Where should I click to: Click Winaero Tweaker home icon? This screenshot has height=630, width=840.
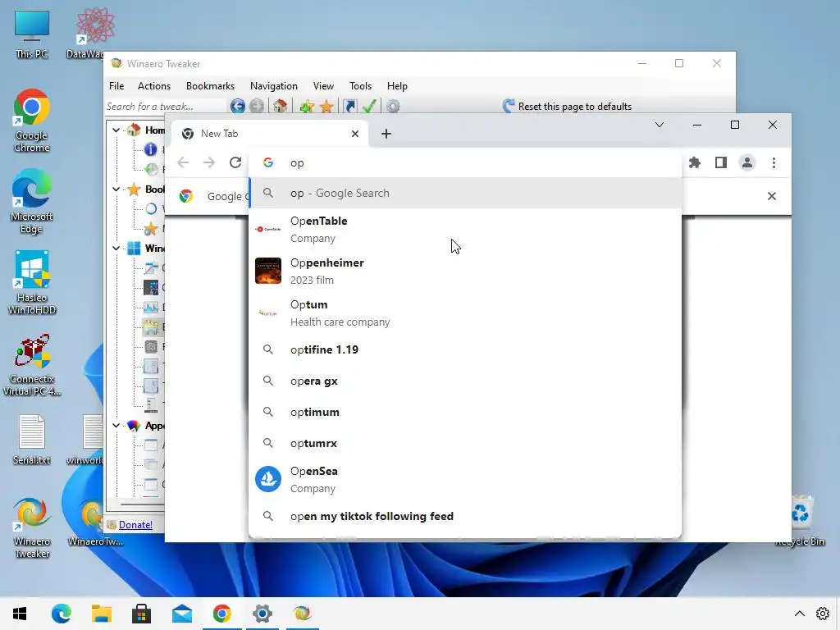tap(281, 106)
